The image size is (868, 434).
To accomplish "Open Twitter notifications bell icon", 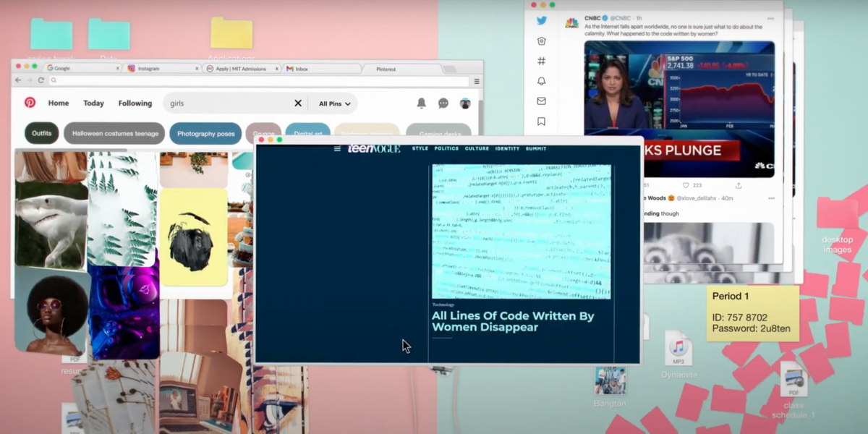I will [541, 81].
